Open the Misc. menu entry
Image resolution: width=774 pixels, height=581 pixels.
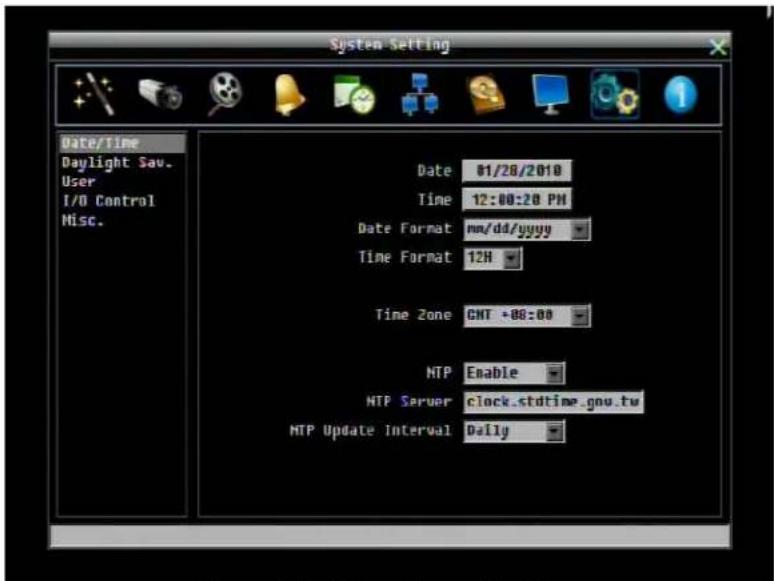pos(82,220)
